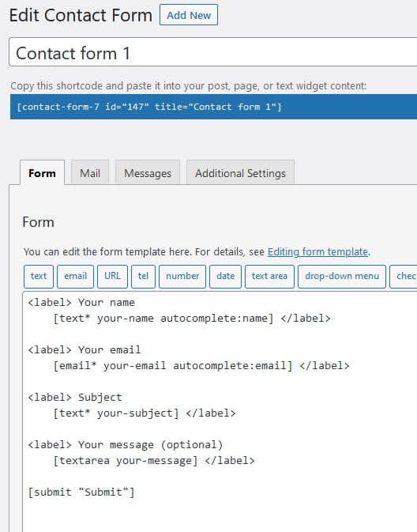The width and height of the screenshot is (417, 532).
Task: Open the Mail tab
Action: [90, 173]
